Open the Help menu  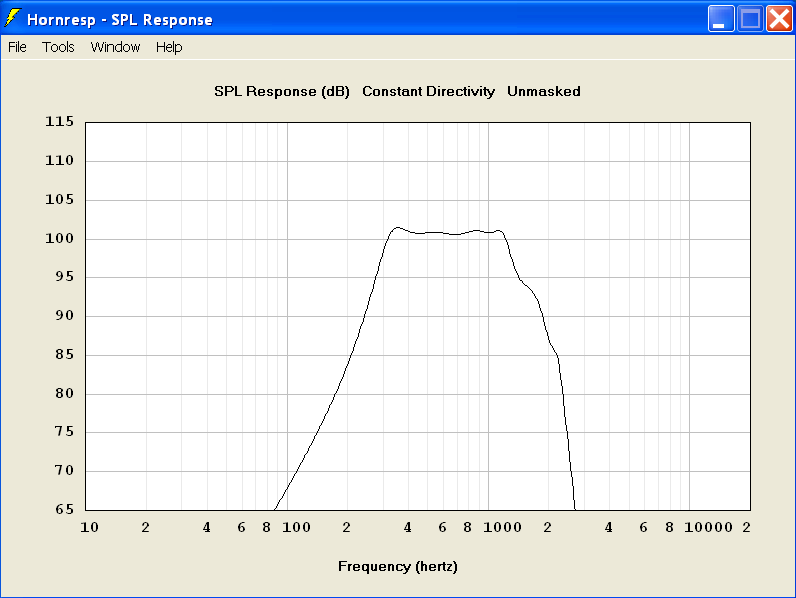click(169, 47)
